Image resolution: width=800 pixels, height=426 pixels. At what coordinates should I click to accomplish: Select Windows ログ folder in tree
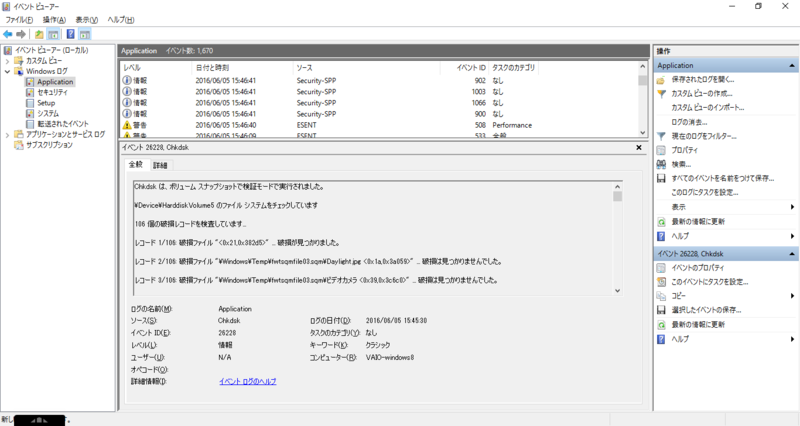click(x=46, y=71)
